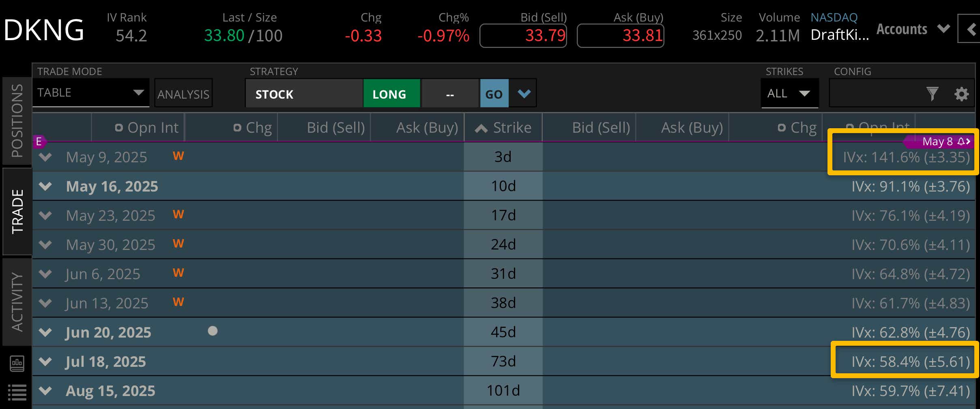This screenshot has width=980, height=409.
Task: Switch to the POSITIONS side tab
Action: 17,121
